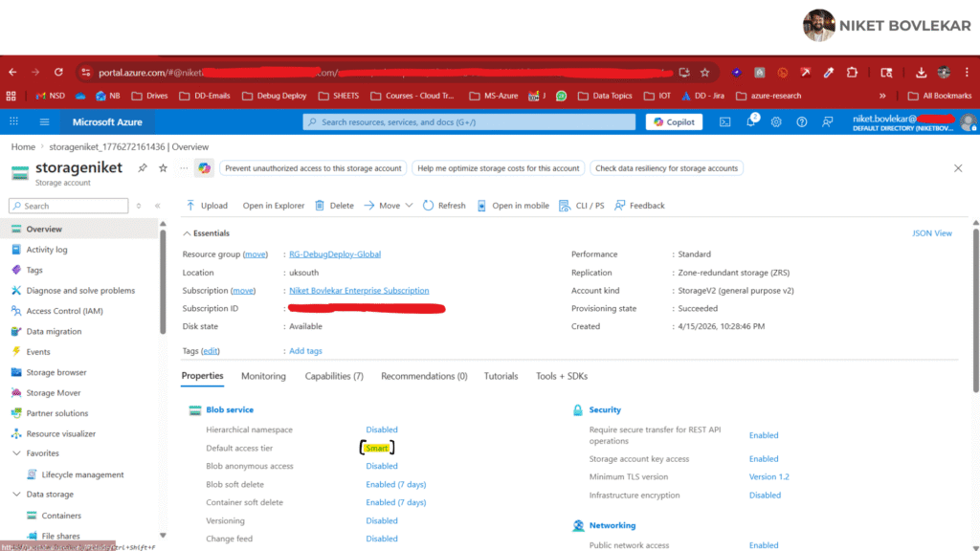Open the Move dropdown
The width and height of the screenshot is (980, 551).
click(389, 206)
